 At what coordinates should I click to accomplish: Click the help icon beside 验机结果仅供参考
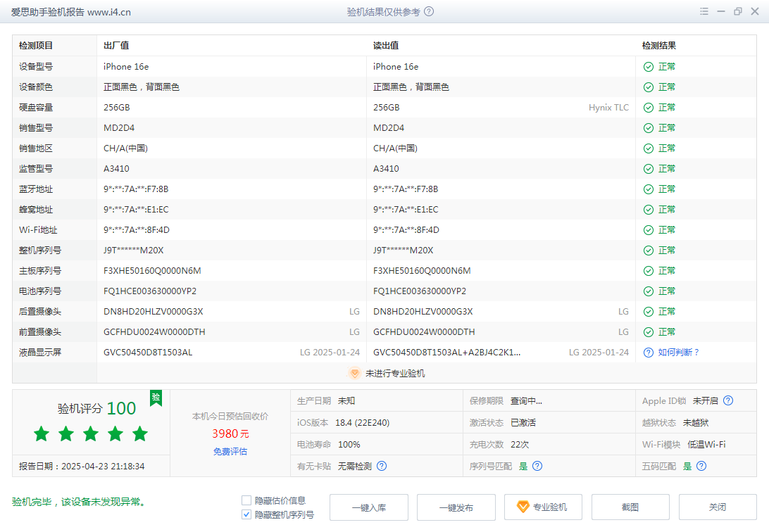429,11
